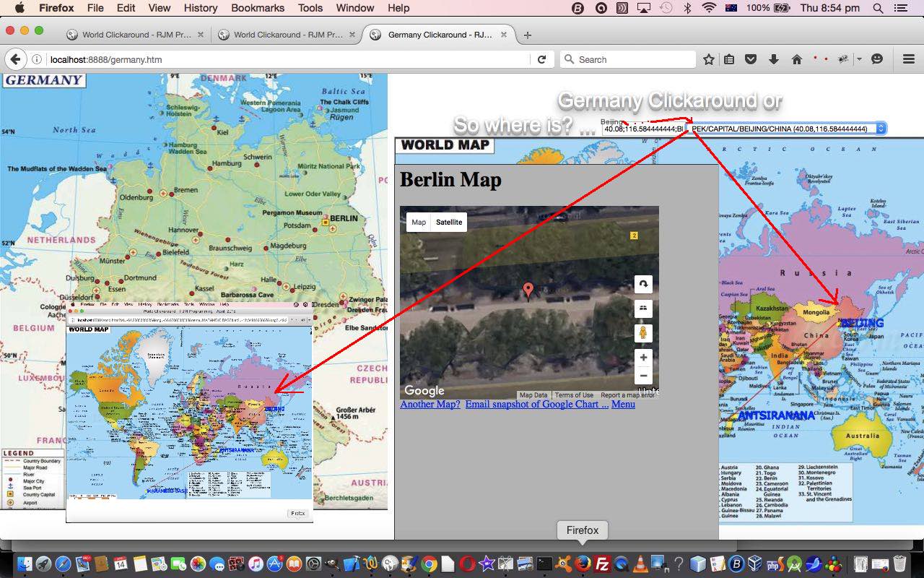Click 'Map Data' on Google map
Screen dimensions: 924x578
pos(533,395)
